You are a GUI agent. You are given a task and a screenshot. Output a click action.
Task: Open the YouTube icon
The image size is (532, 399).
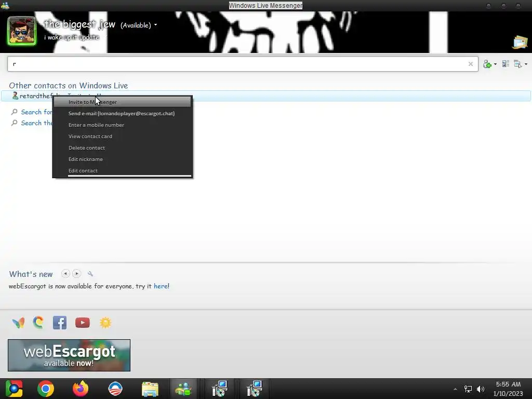83,323
